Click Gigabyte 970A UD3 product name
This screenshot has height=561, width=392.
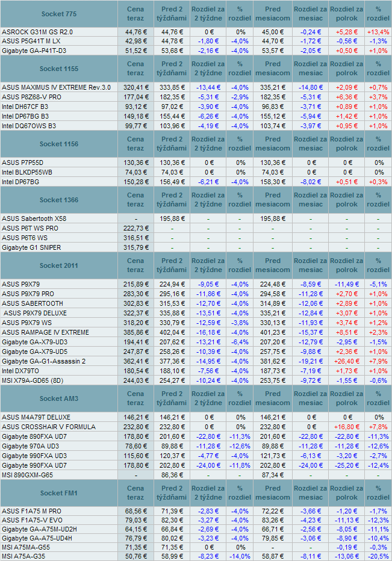(x=31, y=446)
